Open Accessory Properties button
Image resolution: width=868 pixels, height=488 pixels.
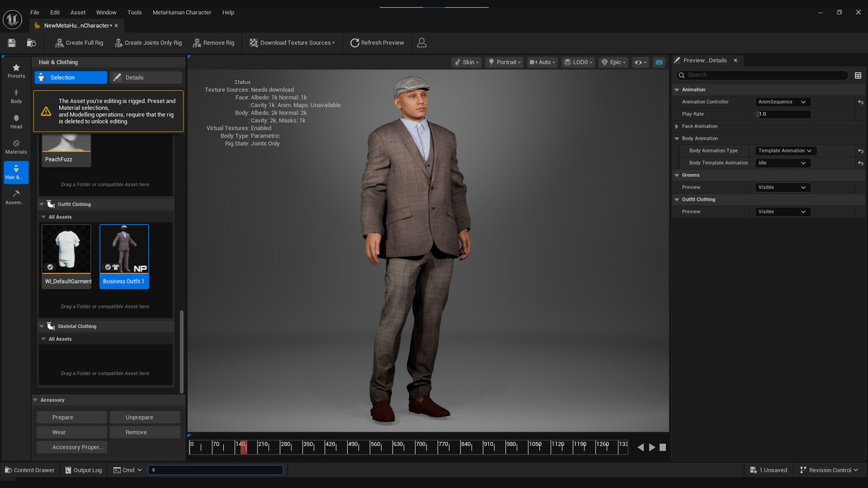click(72, 447)
